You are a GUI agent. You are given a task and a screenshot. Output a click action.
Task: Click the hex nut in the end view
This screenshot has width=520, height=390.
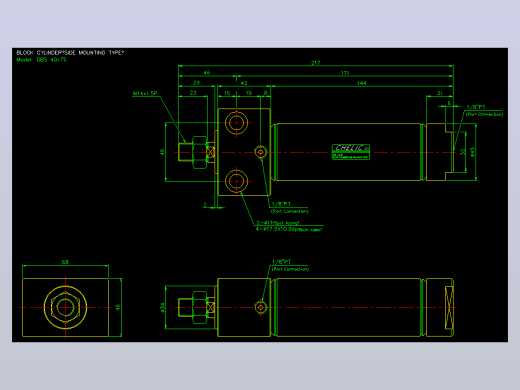pos(65,307)
